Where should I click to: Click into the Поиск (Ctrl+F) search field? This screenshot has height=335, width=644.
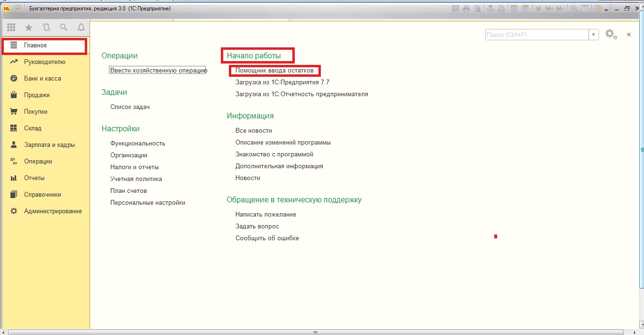(x=536, y=35)
